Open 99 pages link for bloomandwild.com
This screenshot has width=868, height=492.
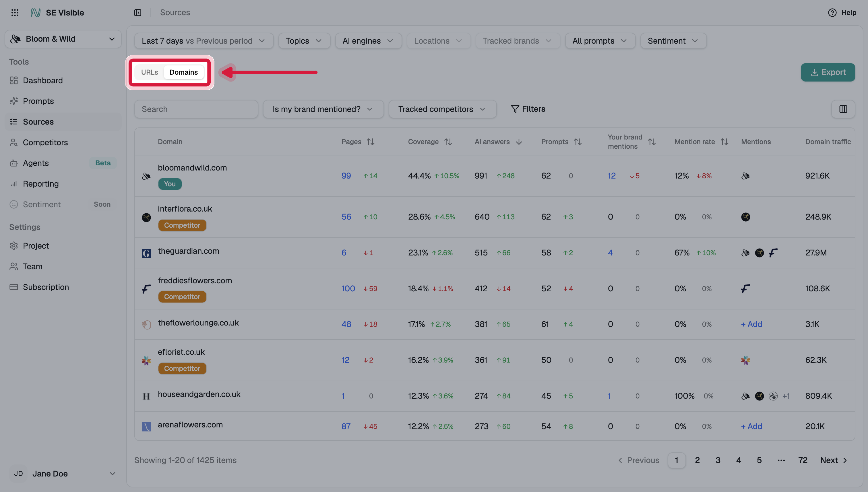[346, 176]
